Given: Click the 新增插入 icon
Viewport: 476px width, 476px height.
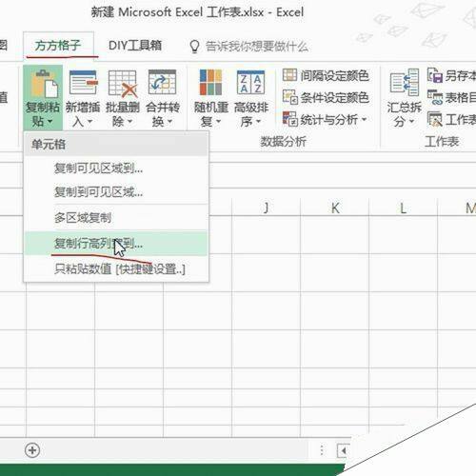Looking at the screenshot, I should (83, 83).
